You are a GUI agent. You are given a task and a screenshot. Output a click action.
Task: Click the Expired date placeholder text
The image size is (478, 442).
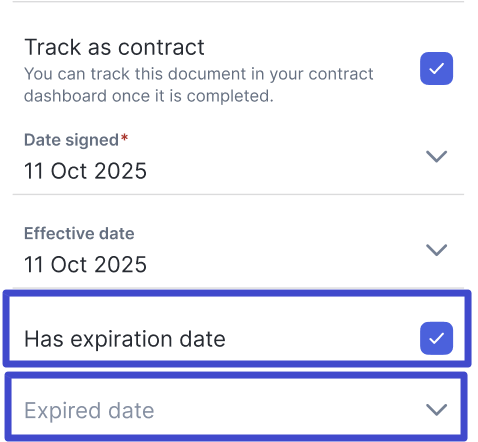pos(89,410)
